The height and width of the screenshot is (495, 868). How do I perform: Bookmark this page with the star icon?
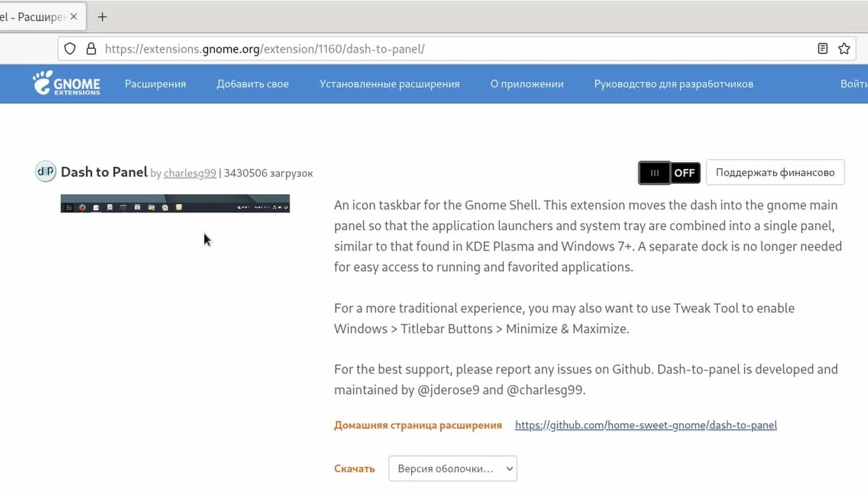(844, 48)
